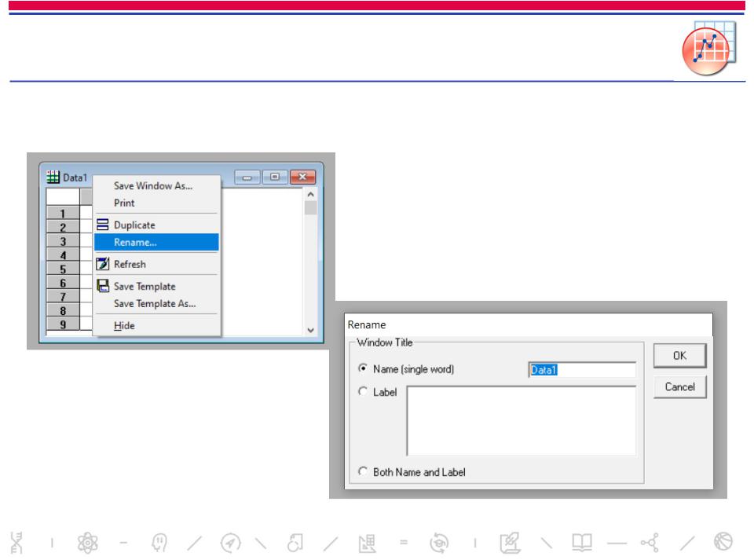Select row header 4 in worksheet
The height and width of the screenshot is (560, 754).
tap(63, 254)
